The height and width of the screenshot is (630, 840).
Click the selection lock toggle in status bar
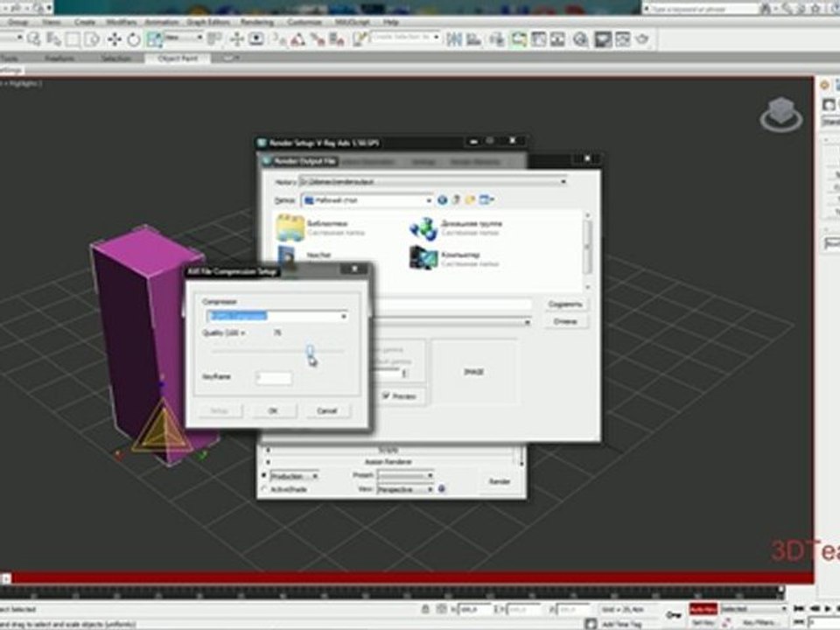[x=425, y=609]
